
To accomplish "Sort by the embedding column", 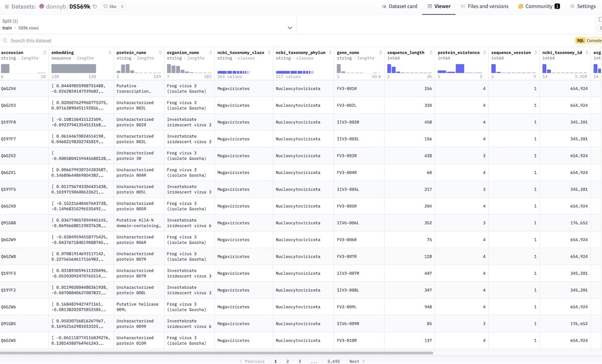I will 109,52.
